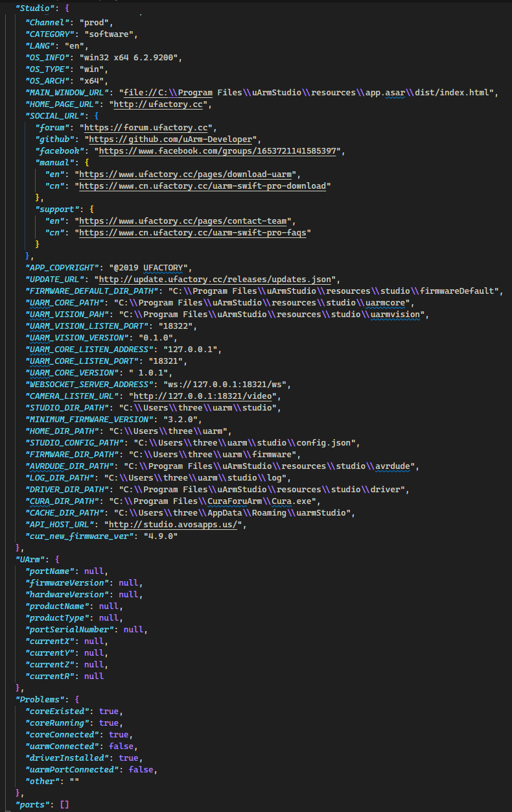
Task: Click the "currentR" key
Action: 49,676
